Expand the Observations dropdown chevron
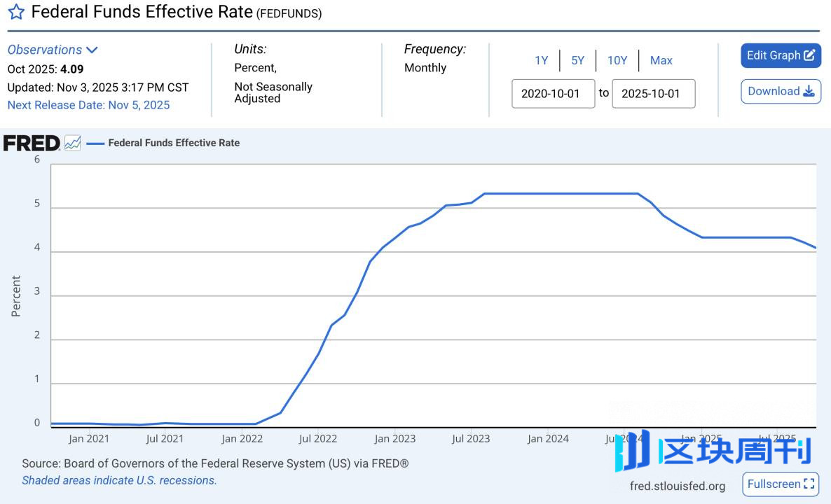Viewport: 831px width, 504px height. (x=92, y=50)
